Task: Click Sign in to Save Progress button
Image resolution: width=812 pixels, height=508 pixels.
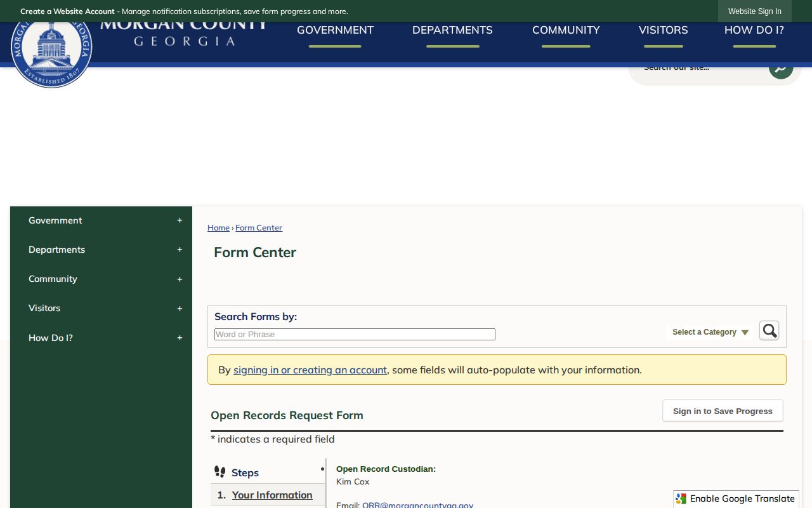Action: [723, 411]
